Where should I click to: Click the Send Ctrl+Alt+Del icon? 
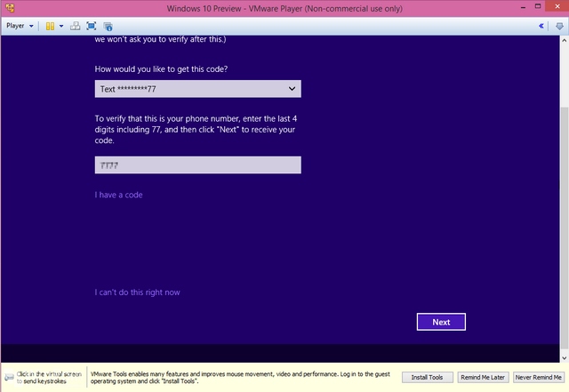click(75, 26)
